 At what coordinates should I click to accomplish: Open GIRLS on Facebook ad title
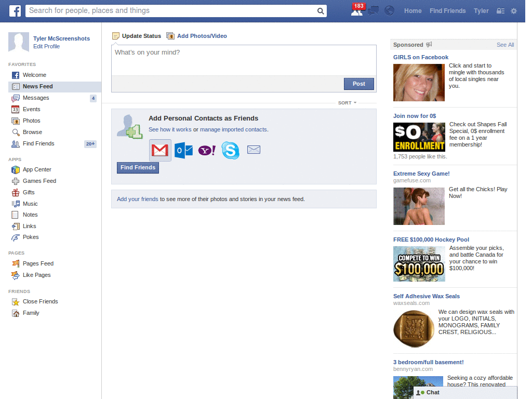pyautogui.click(x=421, y=57)
